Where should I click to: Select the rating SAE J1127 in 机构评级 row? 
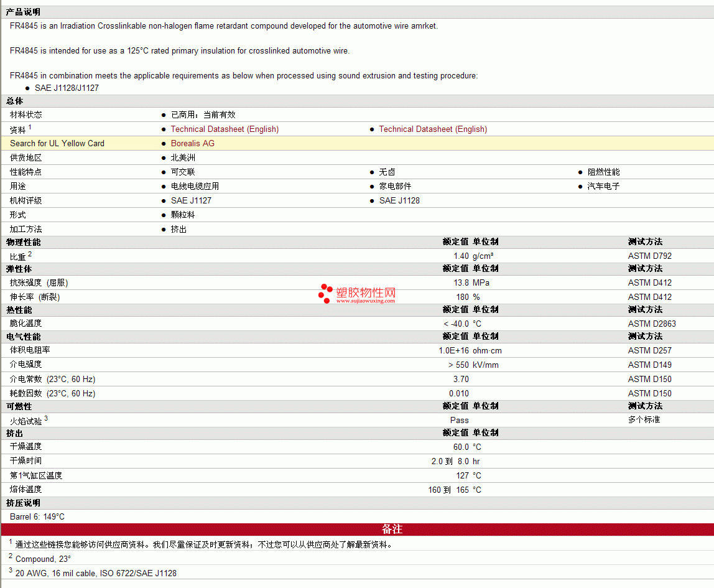pos(192,201)
